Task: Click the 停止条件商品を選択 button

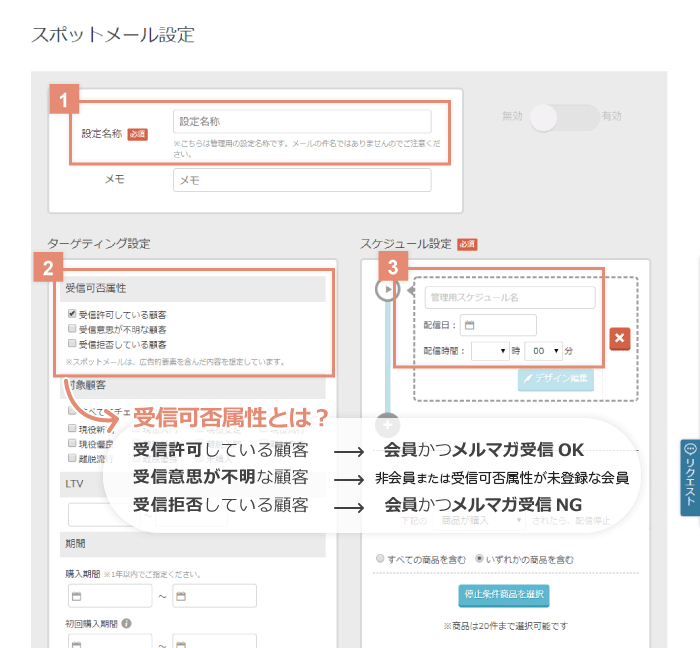Action: coord(504,594)
